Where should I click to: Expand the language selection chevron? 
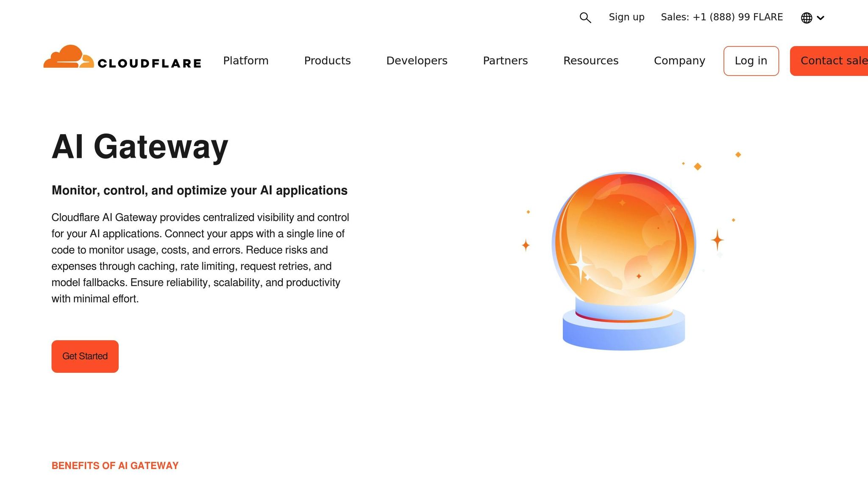821,18
